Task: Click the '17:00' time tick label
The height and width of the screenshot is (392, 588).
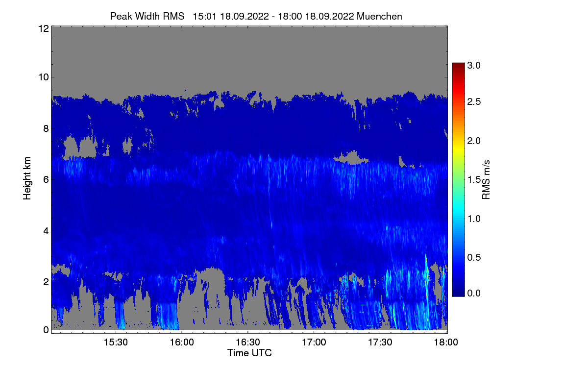Action: 314,343
